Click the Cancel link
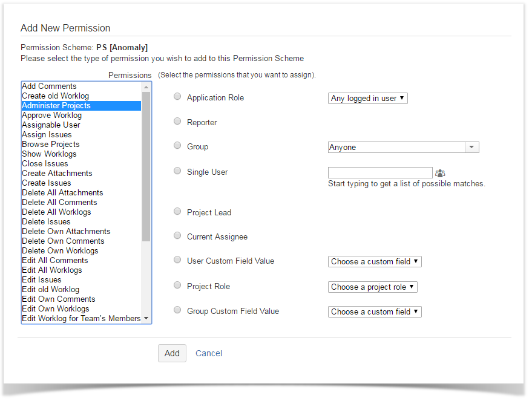 209,353
